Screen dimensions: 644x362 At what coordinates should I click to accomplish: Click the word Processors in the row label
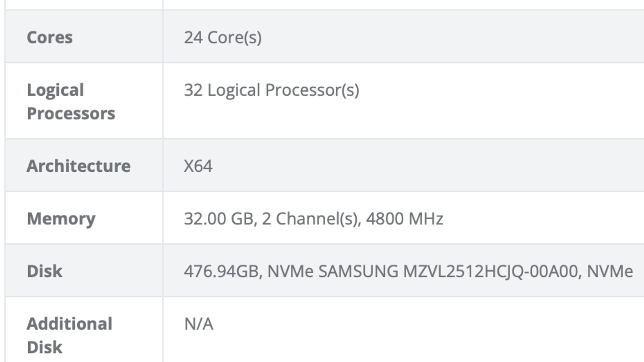click(x=71, y=113)
